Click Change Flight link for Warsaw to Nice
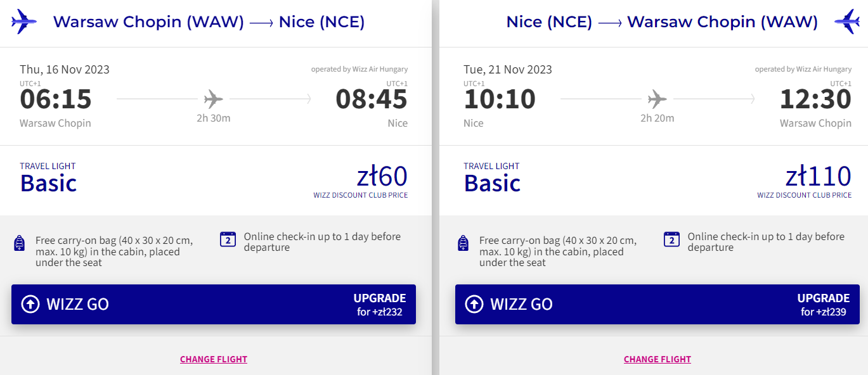868x375 pixels. [x=214, y=359]
